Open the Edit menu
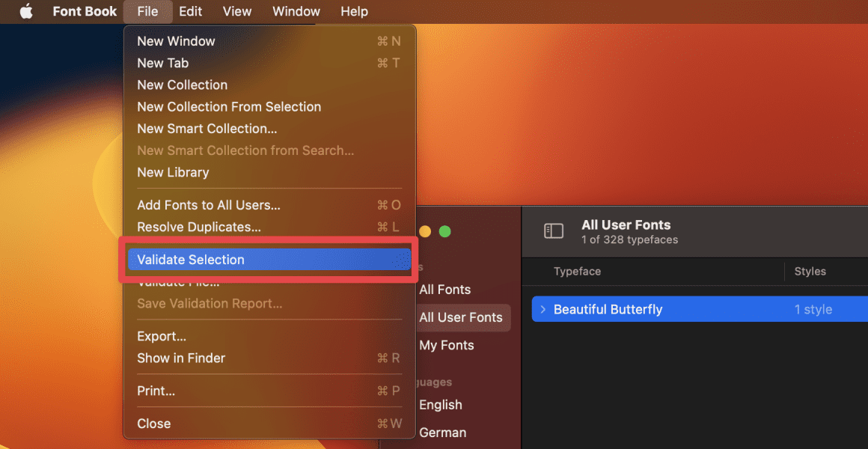 click(190, 11)
